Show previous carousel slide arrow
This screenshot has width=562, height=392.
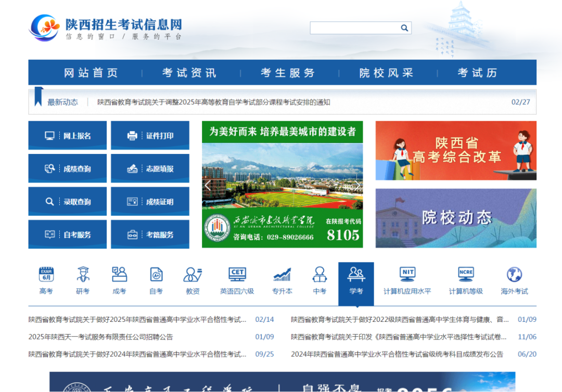pos(208,185)
